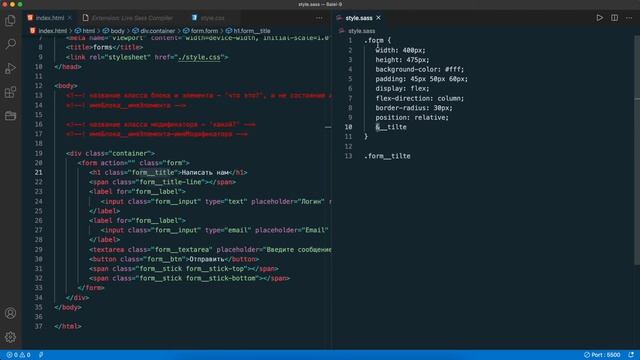Open the Accounts menu icon
This screenshot has width=640, height=360.
click(10, 313)
